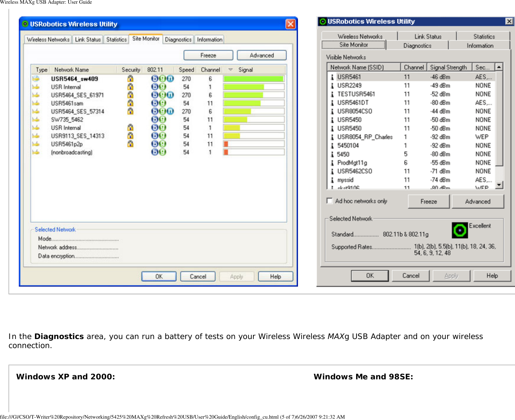This screenshot has width=515, height=420.
Task: Click Cancel in the XP utility window
Action: pyautogui.click(x=198, y=277)
